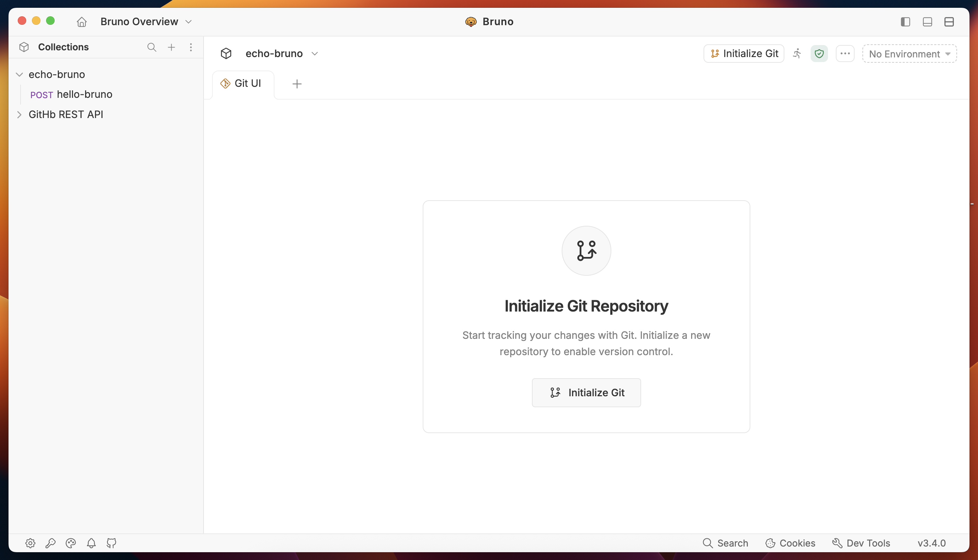This screenshot has height=560, width=978.
Task: Add a new tab with plus button
Action: (x=297, y=83)
